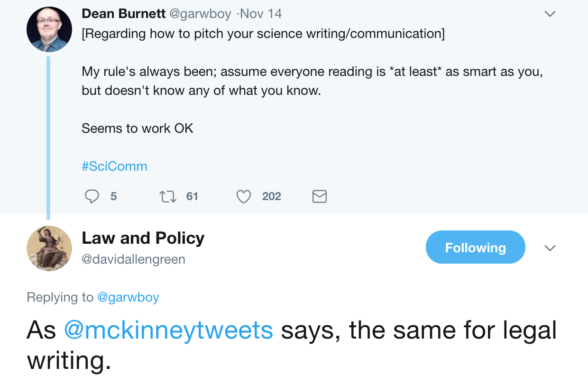Click the reply speech bubble icon
Screen dimensions: 588x386
92,196
